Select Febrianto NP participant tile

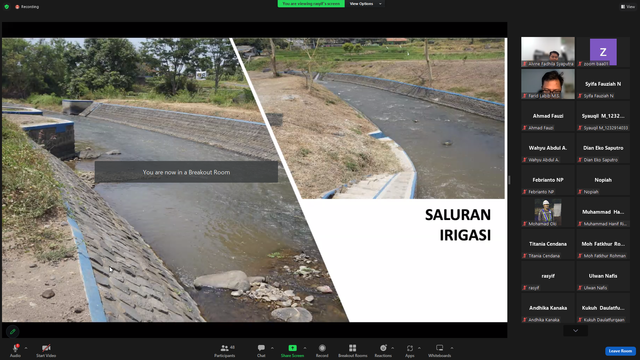pyautogui.click(x=548, y=180)
